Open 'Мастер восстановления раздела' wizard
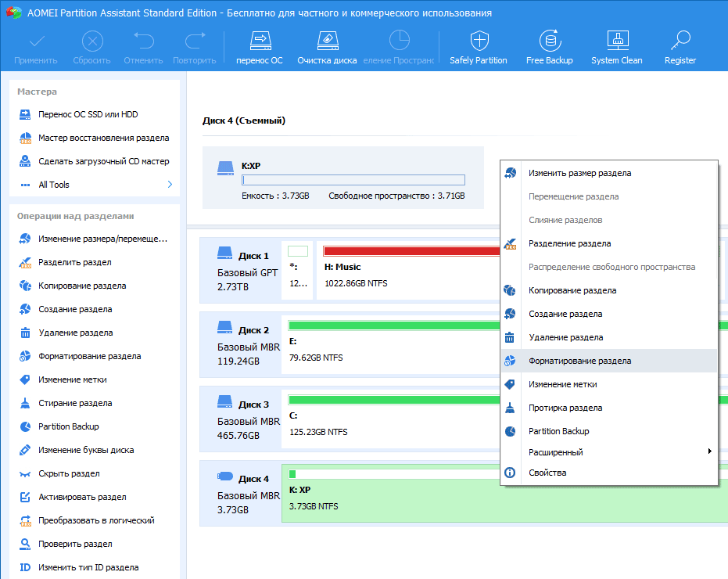Screen dimensions: 728x579 pyautogui.click(x=103, y=138)
